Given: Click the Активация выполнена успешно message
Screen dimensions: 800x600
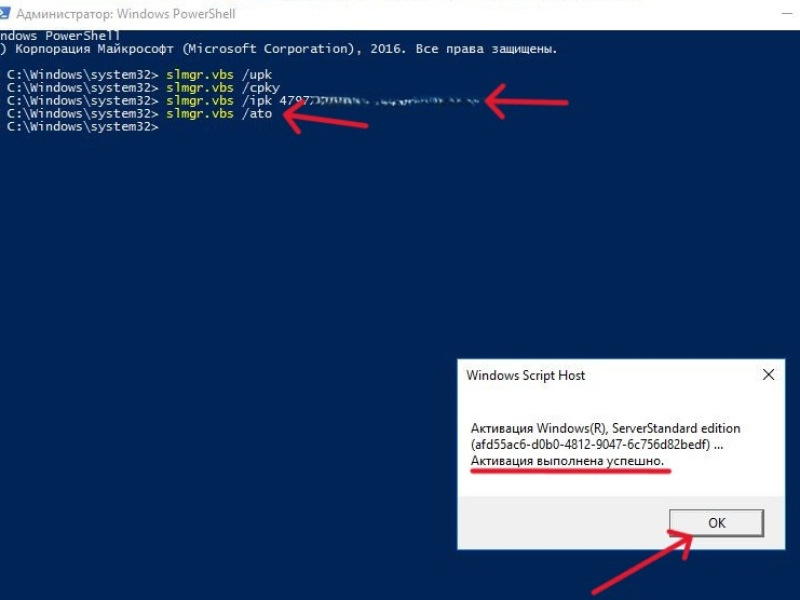Looking at the screenshot, I should (x=567, y=461).
